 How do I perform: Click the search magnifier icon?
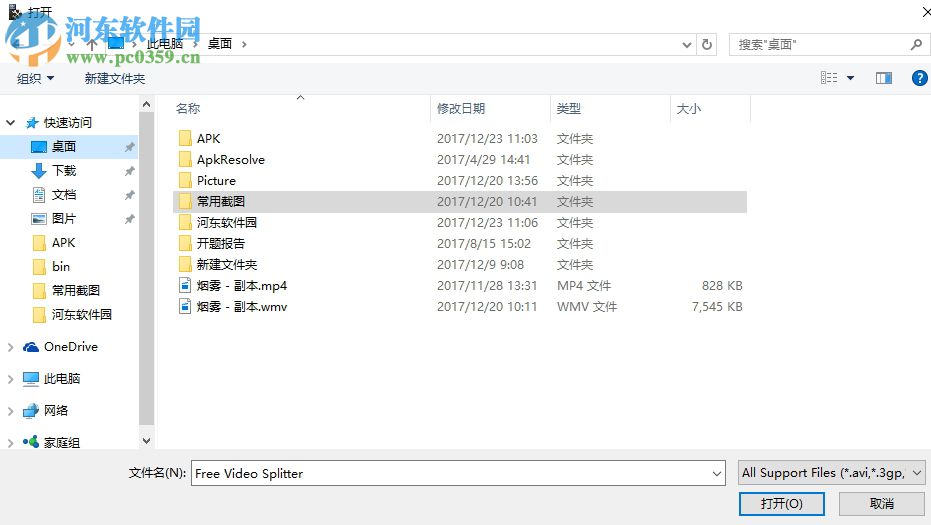click(x=916, y=45)
